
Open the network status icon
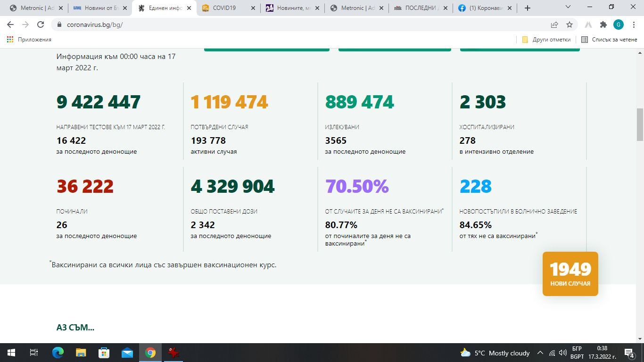point(552,353)
